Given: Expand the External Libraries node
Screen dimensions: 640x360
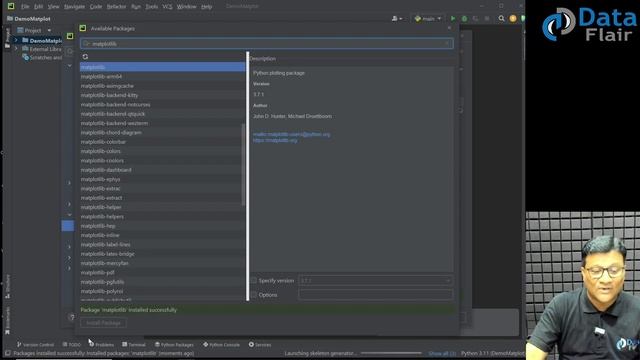Looking at the screenshot, I should click(16, 49).
